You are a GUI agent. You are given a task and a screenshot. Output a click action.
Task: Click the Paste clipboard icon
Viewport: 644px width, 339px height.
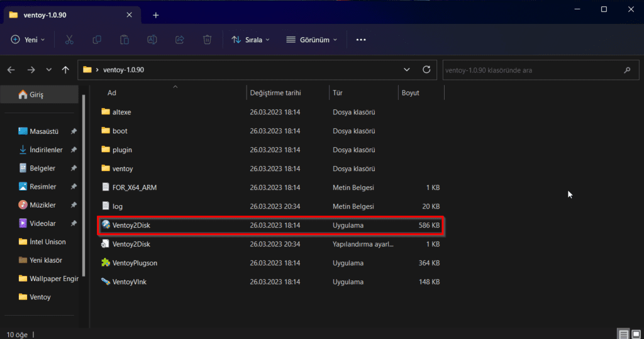coord(125,40)
